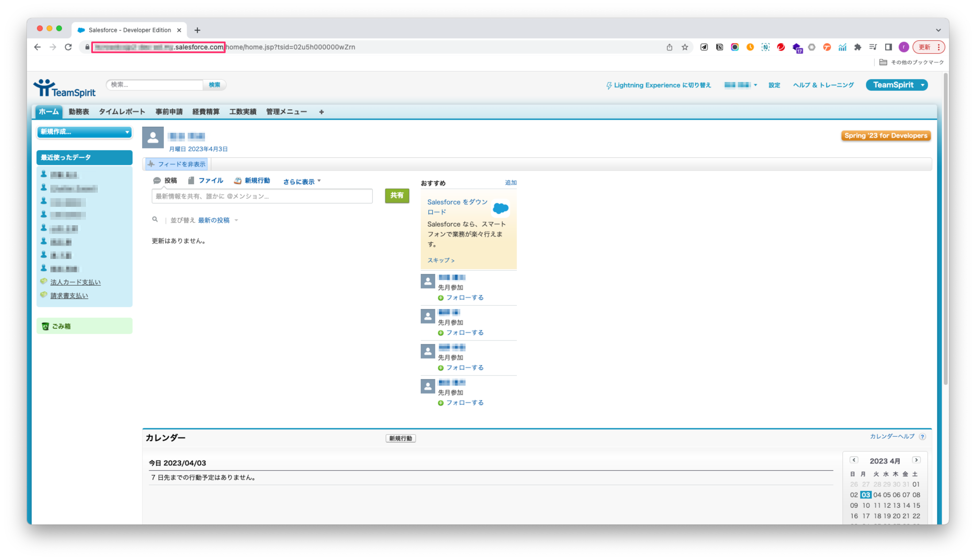Click the feed search magnifier icon

(155, 220)
